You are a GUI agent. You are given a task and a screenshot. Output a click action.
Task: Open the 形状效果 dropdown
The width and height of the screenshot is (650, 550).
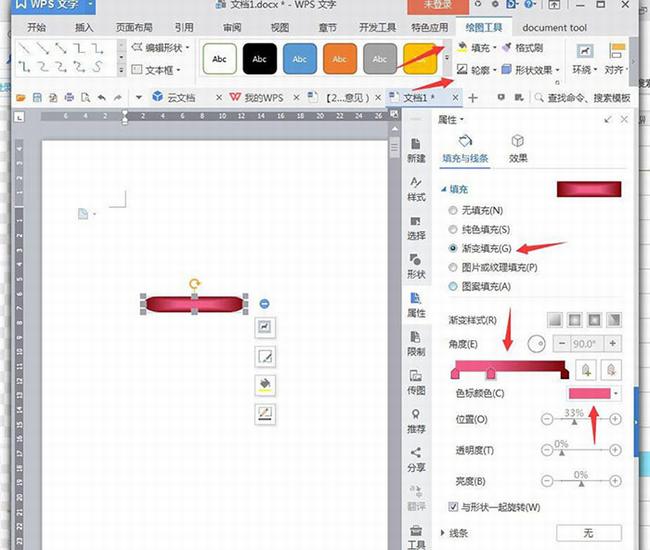531,70
